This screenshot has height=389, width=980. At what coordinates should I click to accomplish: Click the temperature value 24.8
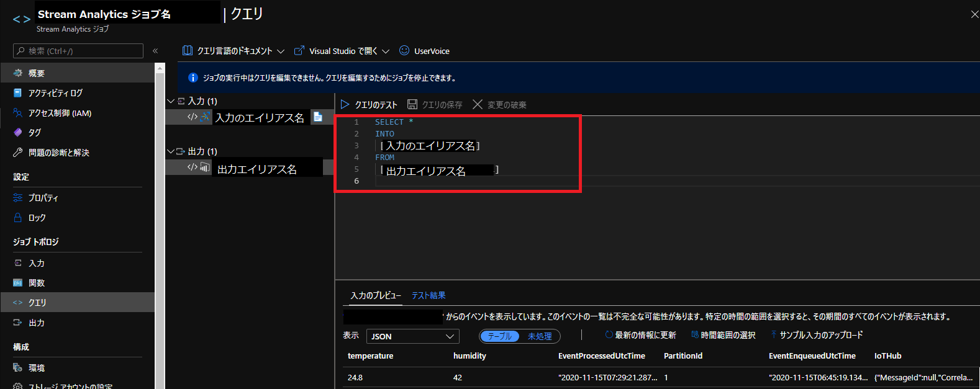[355, 377]
